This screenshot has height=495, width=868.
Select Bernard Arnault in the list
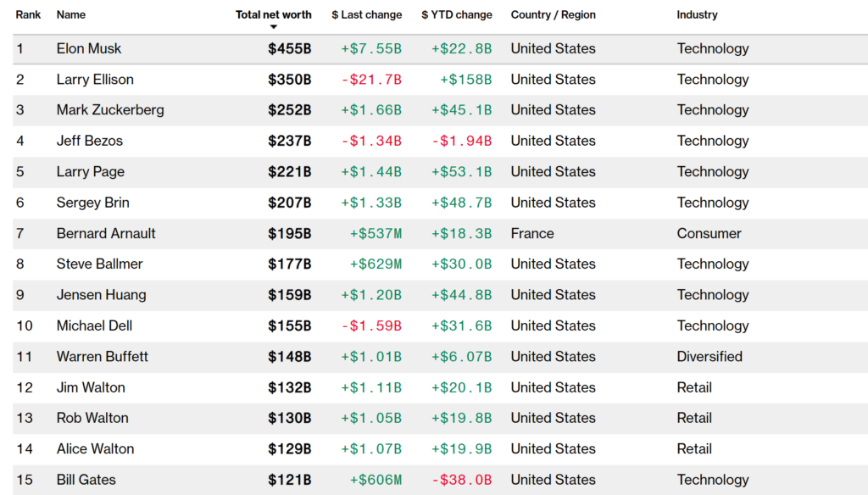tap(106, 233)
